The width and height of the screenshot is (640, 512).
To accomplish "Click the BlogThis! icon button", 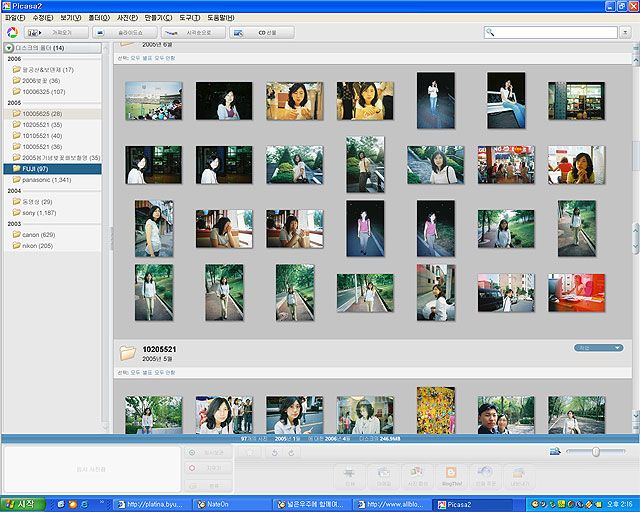I will tap(451, 476).
